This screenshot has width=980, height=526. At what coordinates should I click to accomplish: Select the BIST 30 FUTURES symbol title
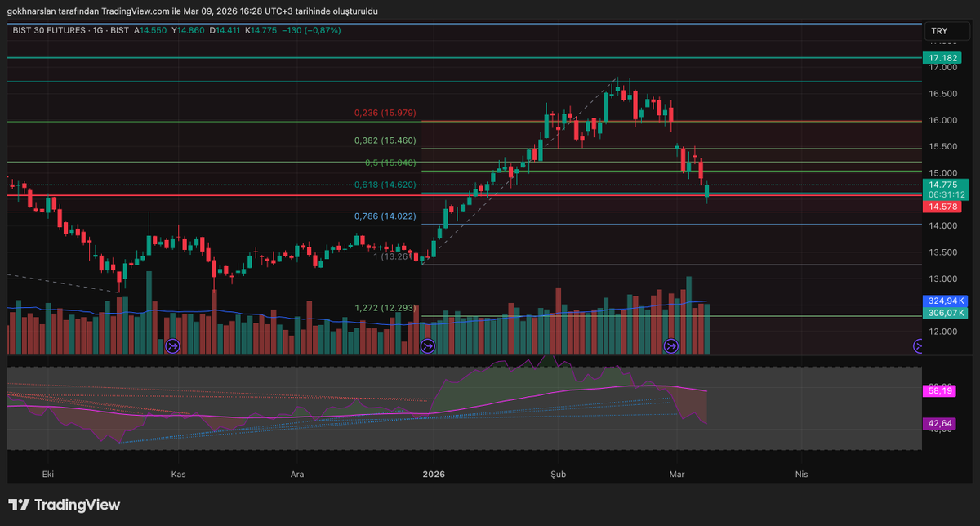point(51,30)
